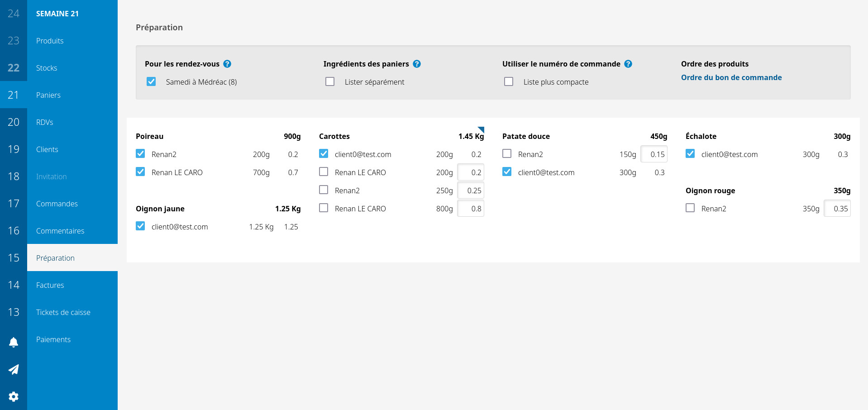The width and height of the screenshot is (868, 410).
Task: Open Ordre du bon de commande selector
Action: tap(731, 77)
